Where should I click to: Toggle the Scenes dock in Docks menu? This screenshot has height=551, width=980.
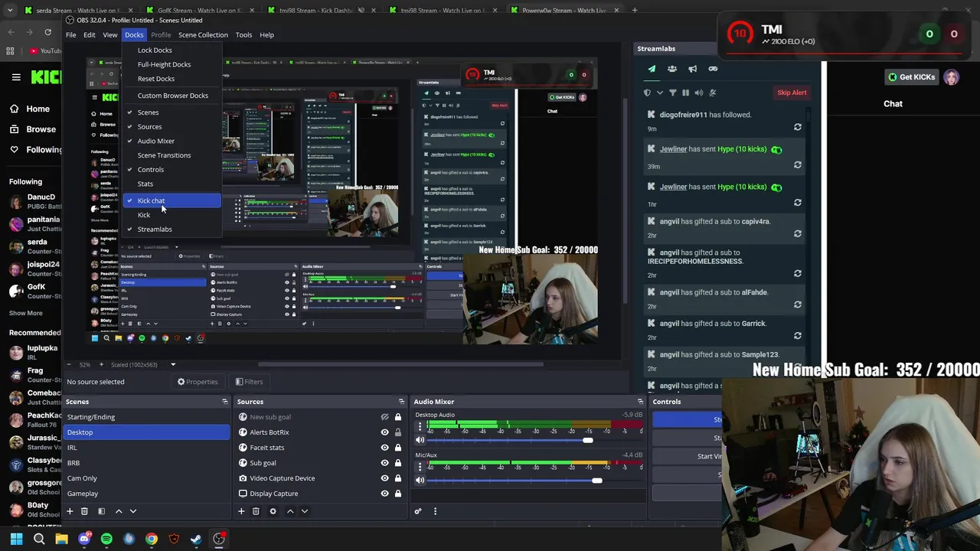point(171,112)
